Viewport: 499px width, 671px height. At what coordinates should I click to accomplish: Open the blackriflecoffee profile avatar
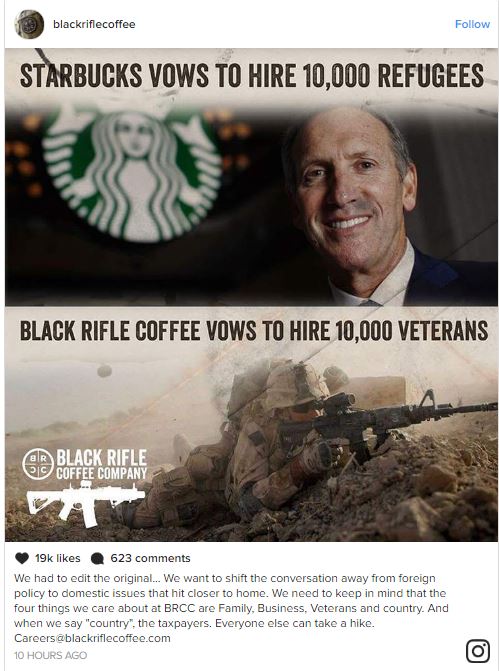click(29, 24)
